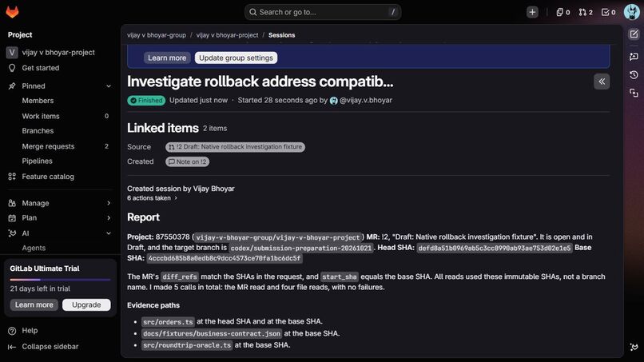
Task: Focus the Search or go to field
Action: pos(323,12)
